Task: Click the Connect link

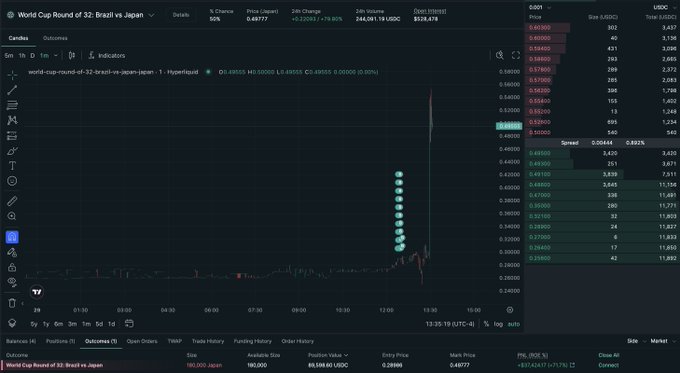Action: pos(608,365)
